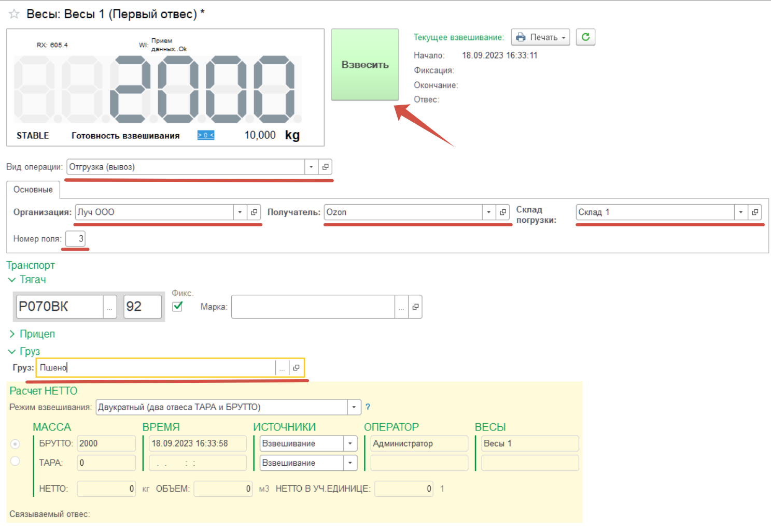Click the green refresh icon button

point(585,37)
